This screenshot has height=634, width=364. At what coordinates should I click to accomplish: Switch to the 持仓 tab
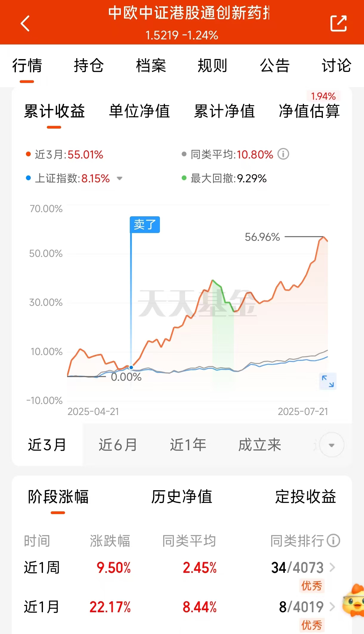(x=89, y=65)
